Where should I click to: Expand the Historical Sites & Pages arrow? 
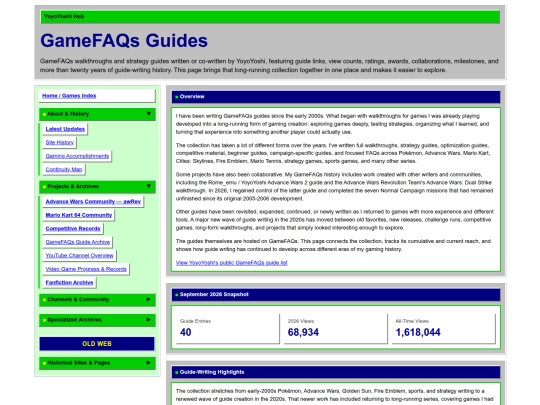(148, 363)
